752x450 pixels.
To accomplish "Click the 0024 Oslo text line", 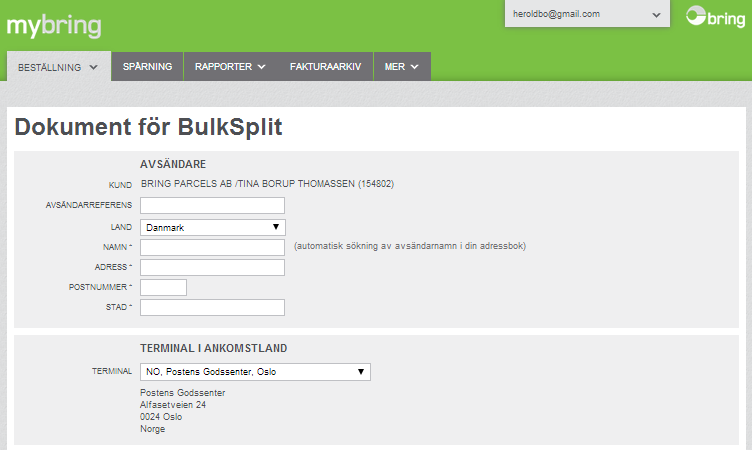I will tap(161, 417).
